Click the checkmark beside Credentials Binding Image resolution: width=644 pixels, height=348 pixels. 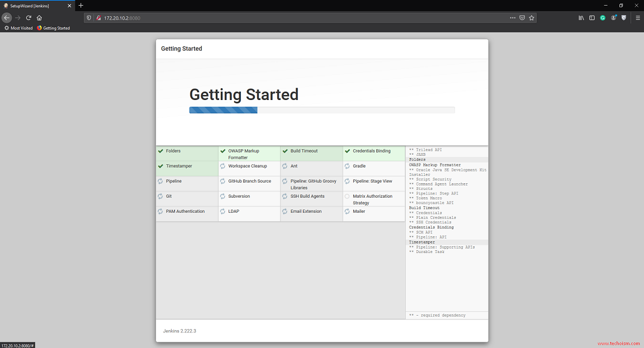point(348,151)
